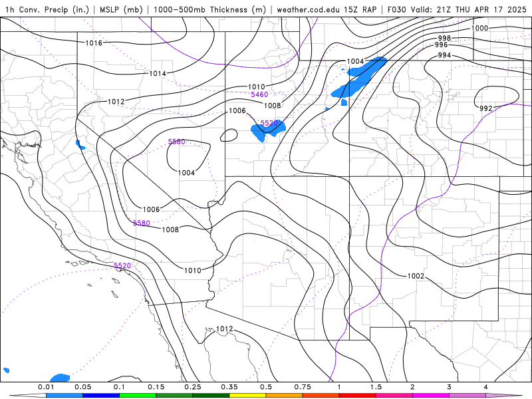Select the 0.75 color scale value
This screenshot has width=532, height=399.
point(303,387)
